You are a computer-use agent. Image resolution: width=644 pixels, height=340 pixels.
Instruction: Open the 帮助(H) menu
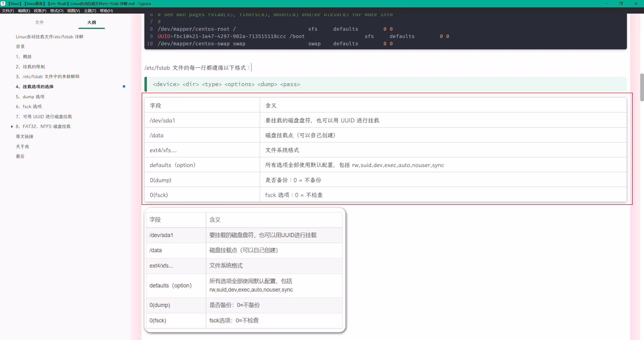coord(106,11)
